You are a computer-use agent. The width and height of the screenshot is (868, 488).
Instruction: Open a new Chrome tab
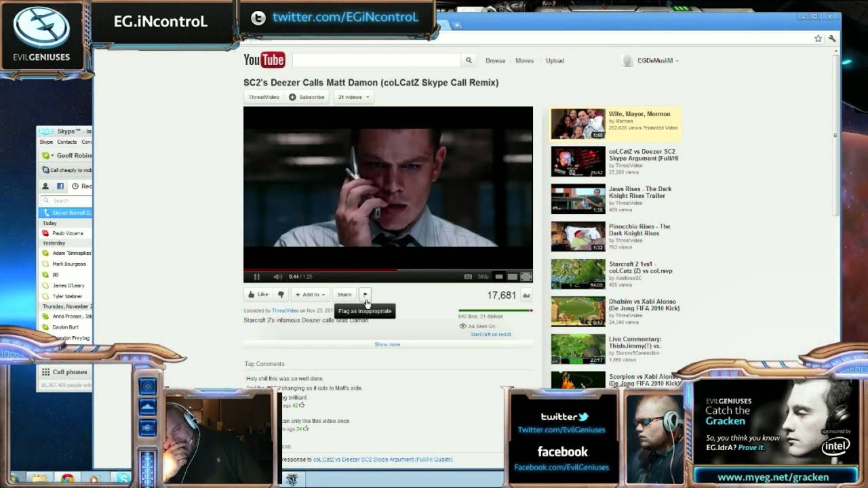457,25
